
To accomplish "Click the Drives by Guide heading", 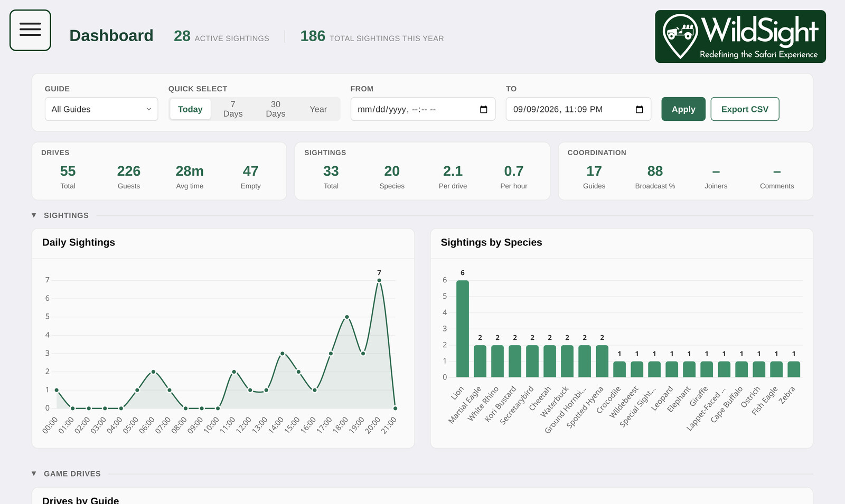I will [x=80, y=500].
